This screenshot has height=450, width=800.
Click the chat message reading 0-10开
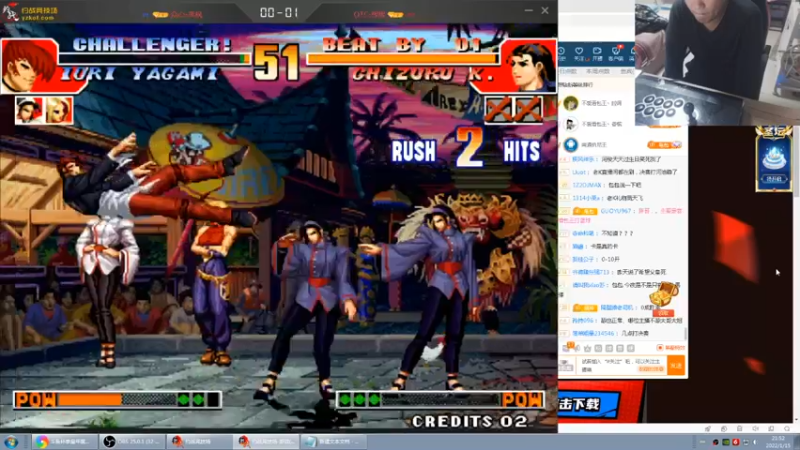(x=610, y=259)
